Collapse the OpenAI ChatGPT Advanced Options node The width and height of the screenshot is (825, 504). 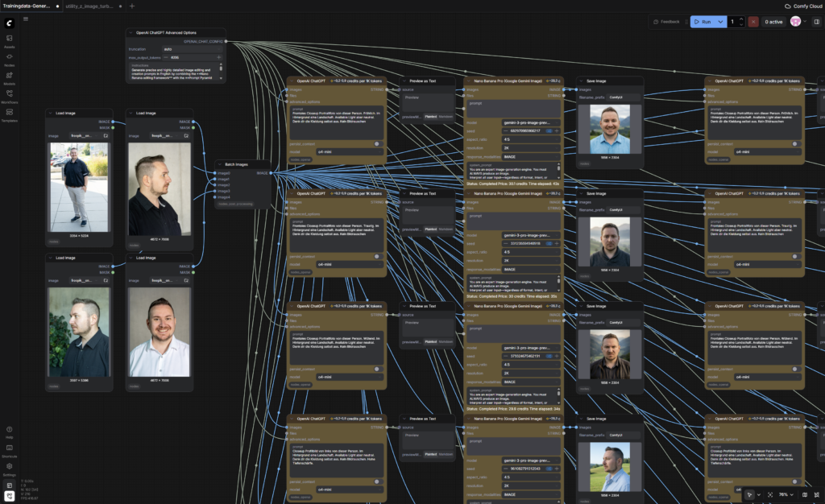[130, 33]
